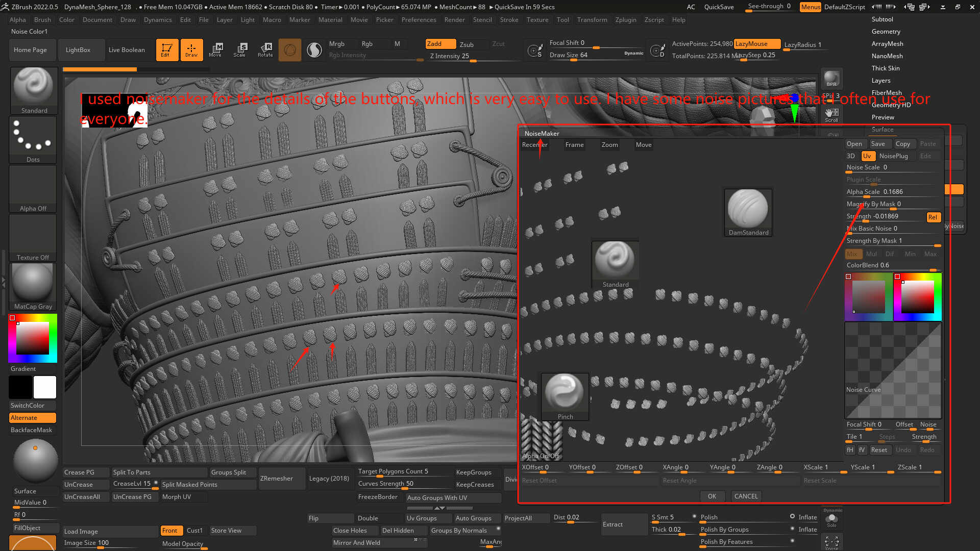Click CANCEL in NoiseMaker dialog
980x551 pixels.
pyautogui.click(x=746, y=496)
